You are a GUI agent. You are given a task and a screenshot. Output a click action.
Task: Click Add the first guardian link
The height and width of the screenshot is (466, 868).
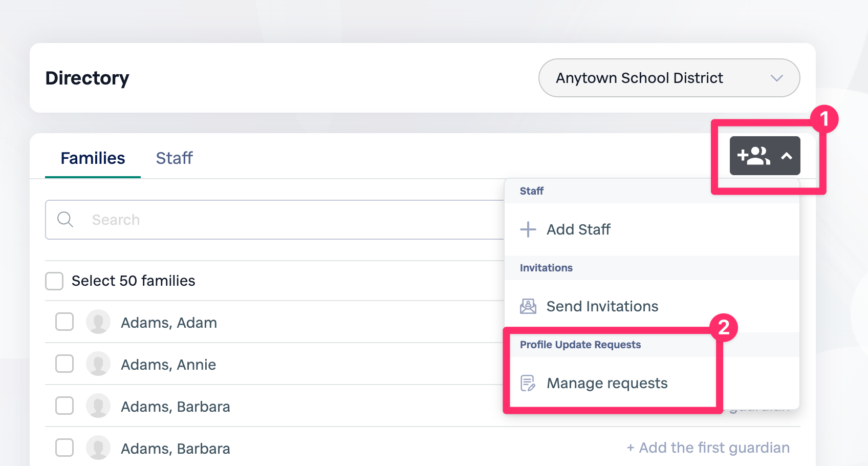(708, 447)
